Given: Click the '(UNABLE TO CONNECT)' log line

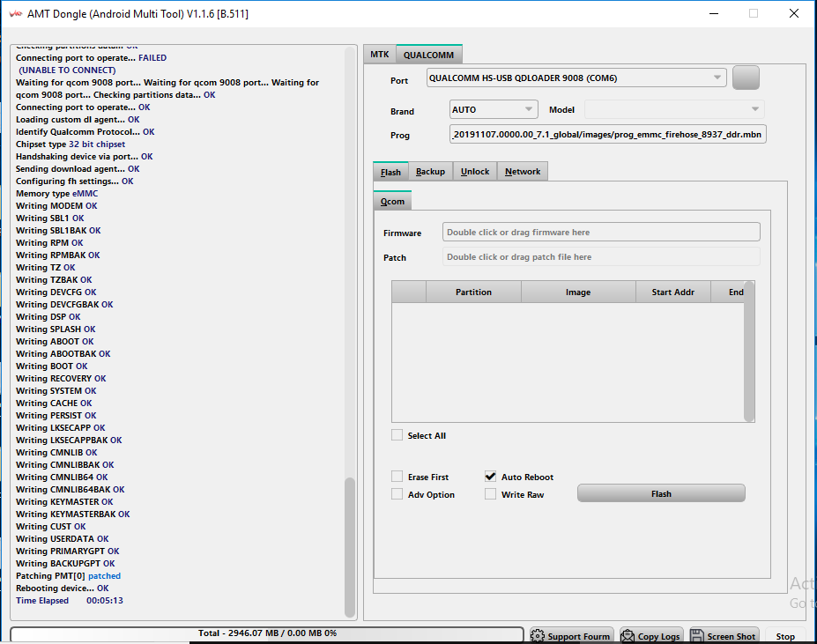Looking at the screenshot, I should click(67, 70).
